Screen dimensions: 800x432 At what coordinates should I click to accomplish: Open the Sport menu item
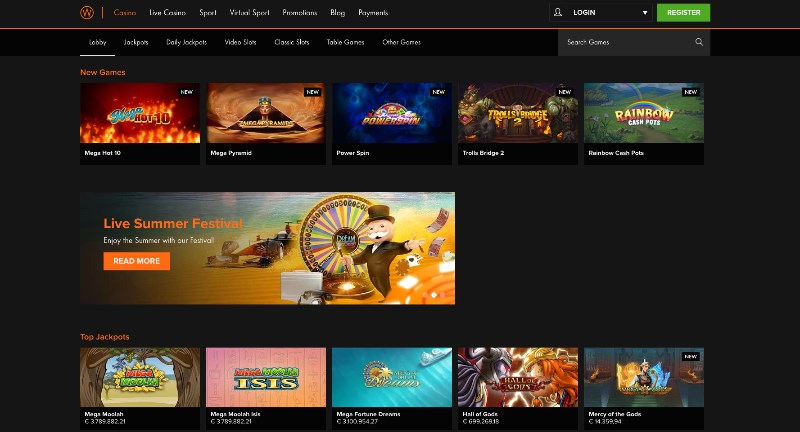(x=208, y=13)
